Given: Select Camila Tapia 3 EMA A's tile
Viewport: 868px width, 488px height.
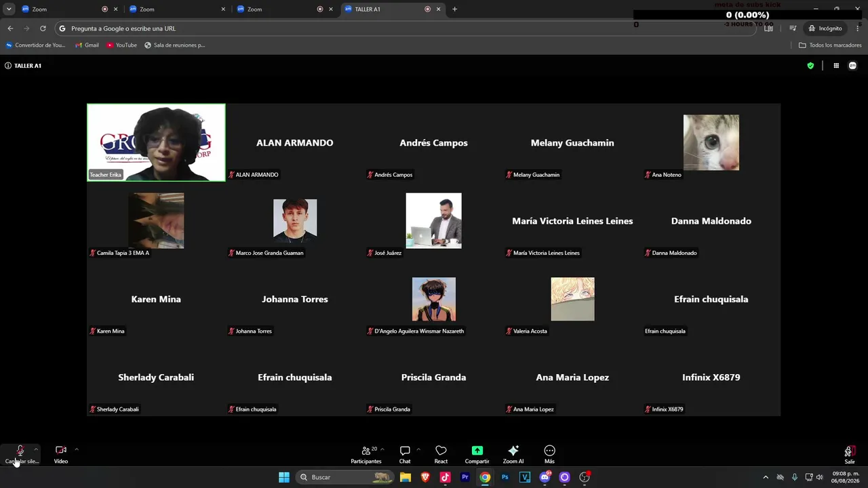Looking at the screenshot, I should [156, 220].
